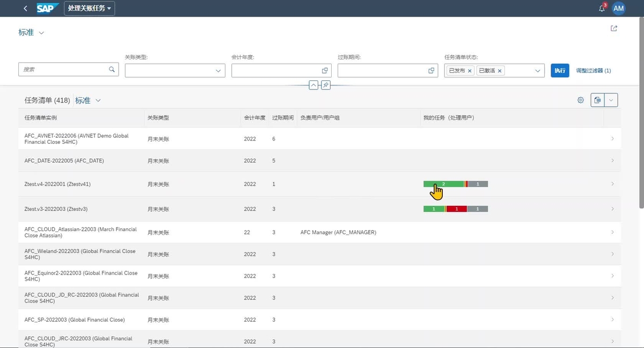Click the SAP logo
Screen dimensions: 644x348
[x=48, y=9]
